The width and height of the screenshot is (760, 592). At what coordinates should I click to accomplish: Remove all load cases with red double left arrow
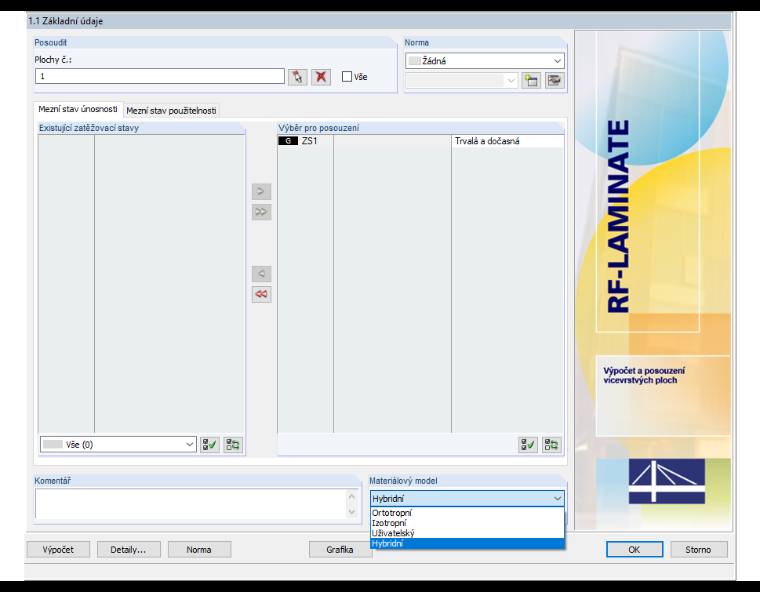tap(261, 294)
